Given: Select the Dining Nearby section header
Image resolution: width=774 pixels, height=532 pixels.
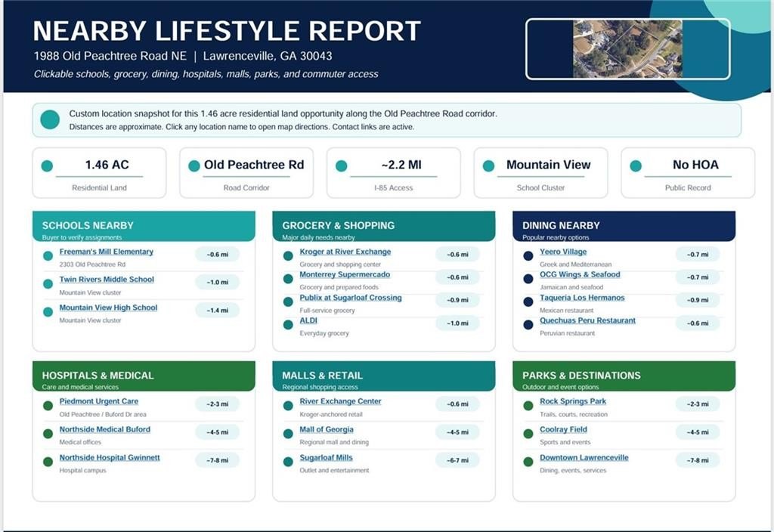Looking at the screenshot, I should tap(624, 227).
